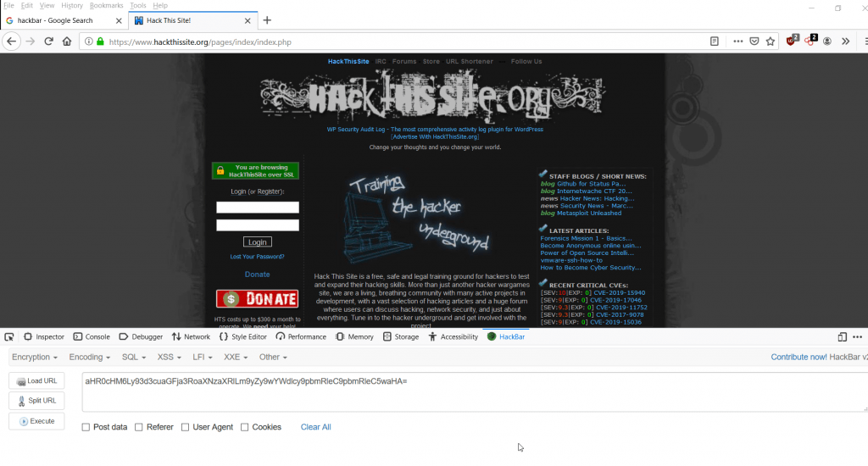Viewport: 868px width, 466px height.
Task: Open the Style Editor panel
Action: coord(243,336)
